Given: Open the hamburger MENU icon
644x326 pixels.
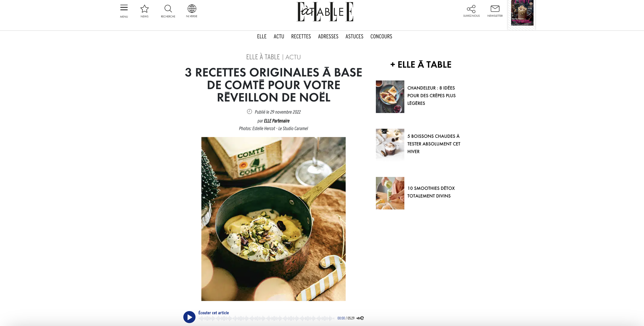Looking at the screenshot, I should point(124,8).
